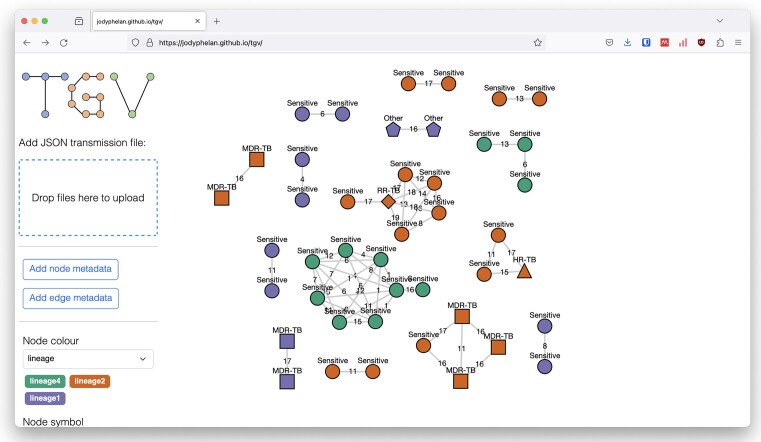Image resolution: width=761 pixels, height=442 pixels.
Task: Go back with the browser back arrow
Action: pos(27,43)
